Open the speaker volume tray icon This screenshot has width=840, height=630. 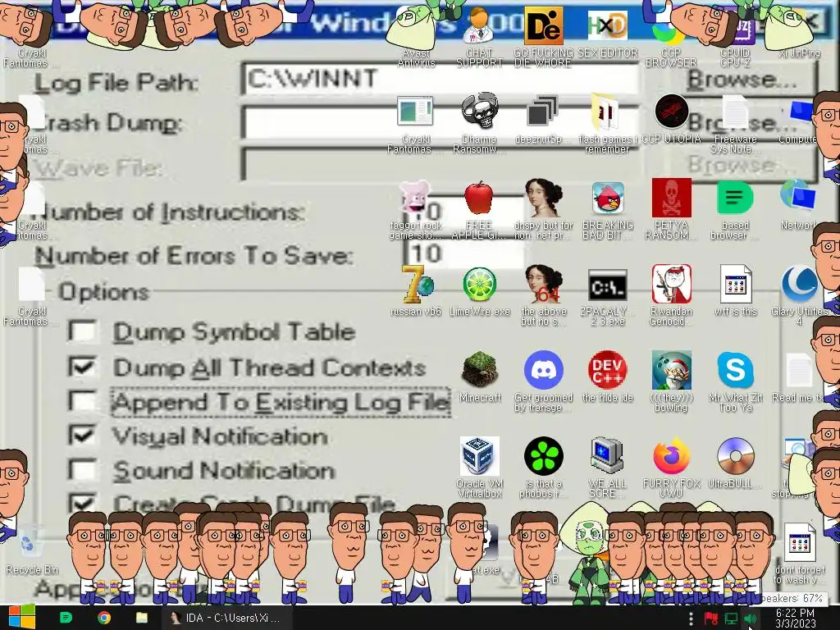click(x=751, y=619)
